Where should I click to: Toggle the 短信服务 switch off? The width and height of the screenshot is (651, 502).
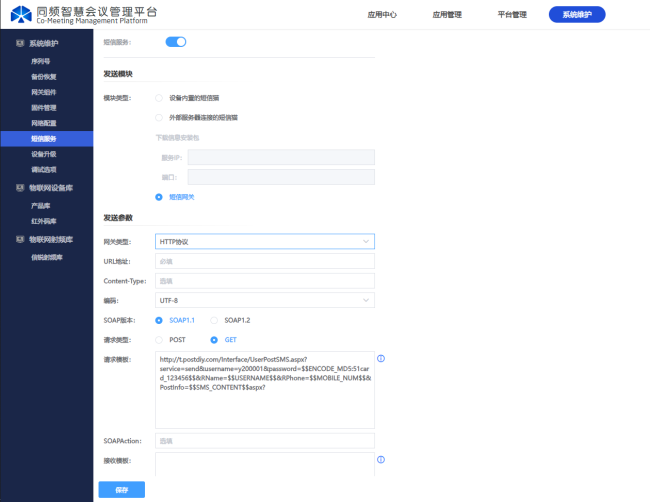point(176,42)
